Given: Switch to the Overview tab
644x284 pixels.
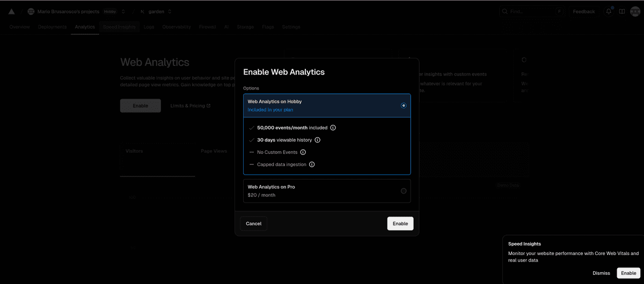Looking at the screenshot, I should pos(19,27).
